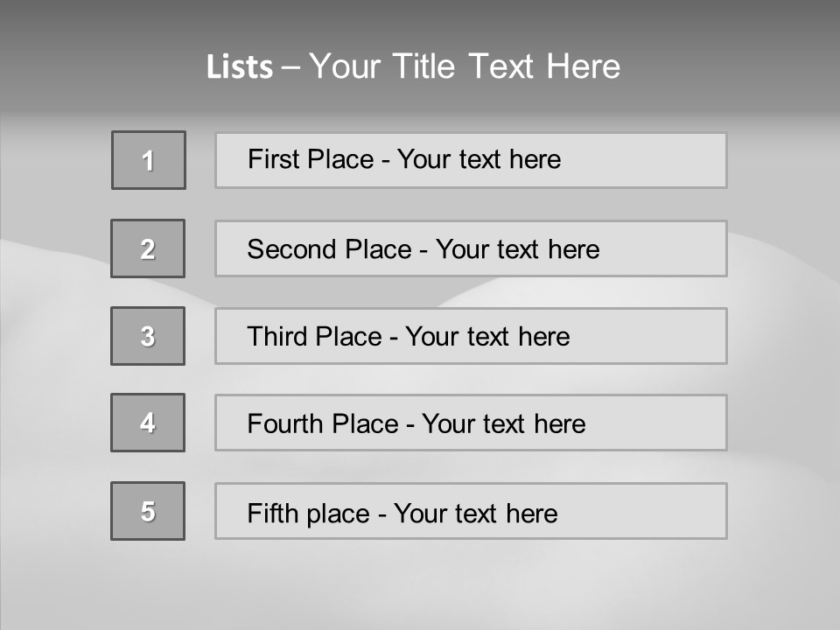Viewport: 840px width, 630px height.
Task: Click the number 3 square
Action: pos(148,336)
